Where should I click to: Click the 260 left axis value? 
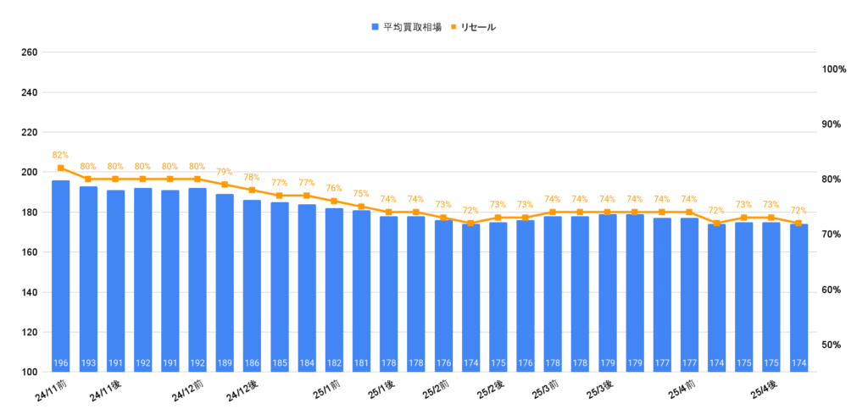[29, 52]
